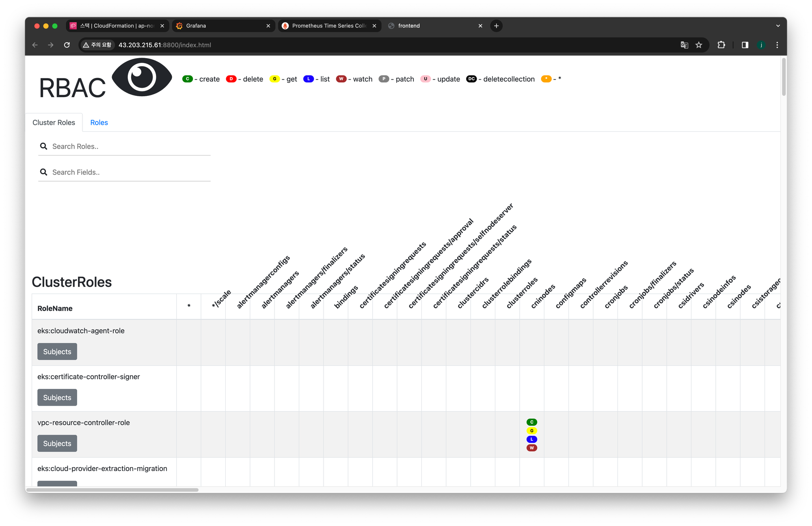Click the eks:cloud-provider-extraction-migration role name
The width and height of the screenshot is (812, 526).
point(102,468)
